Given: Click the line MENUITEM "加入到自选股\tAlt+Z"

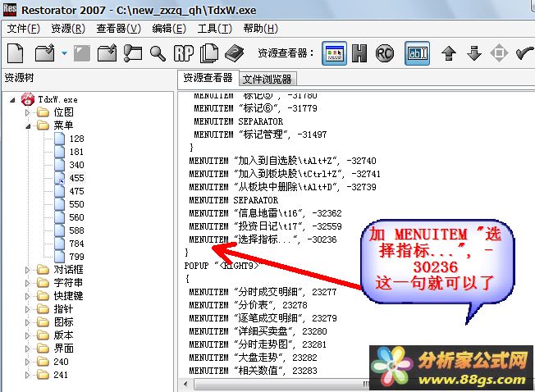Looking at the screenshot, I should [x=282, y=161].
